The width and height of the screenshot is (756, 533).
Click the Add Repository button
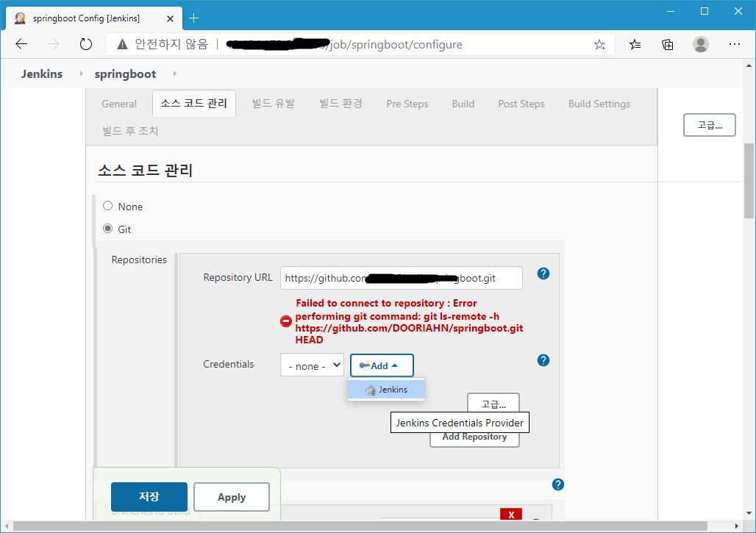(x=474, y=439)
